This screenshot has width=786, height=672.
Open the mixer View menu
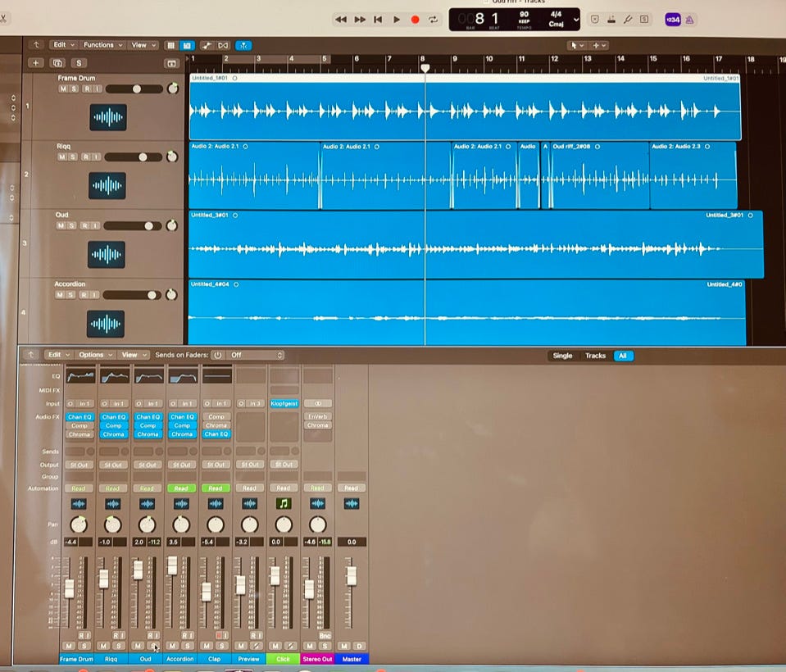[x=133, y=355]
